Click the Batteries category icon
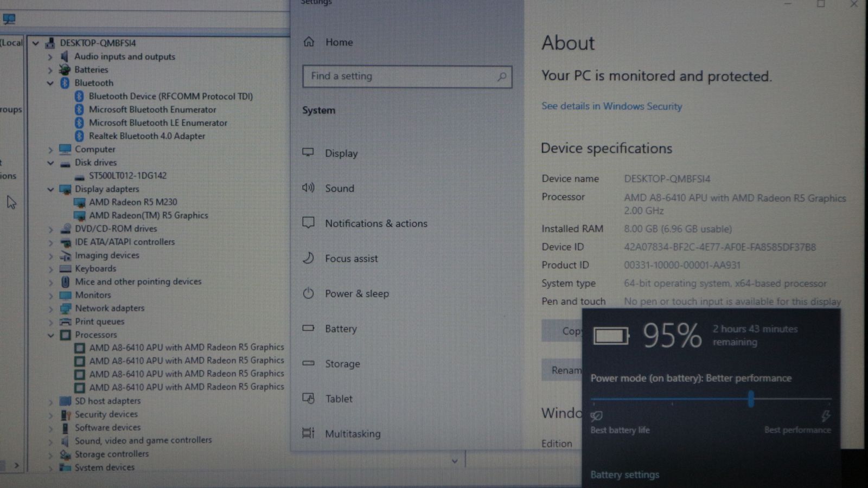This screenshot has width=868, height=488. (65, 69)
